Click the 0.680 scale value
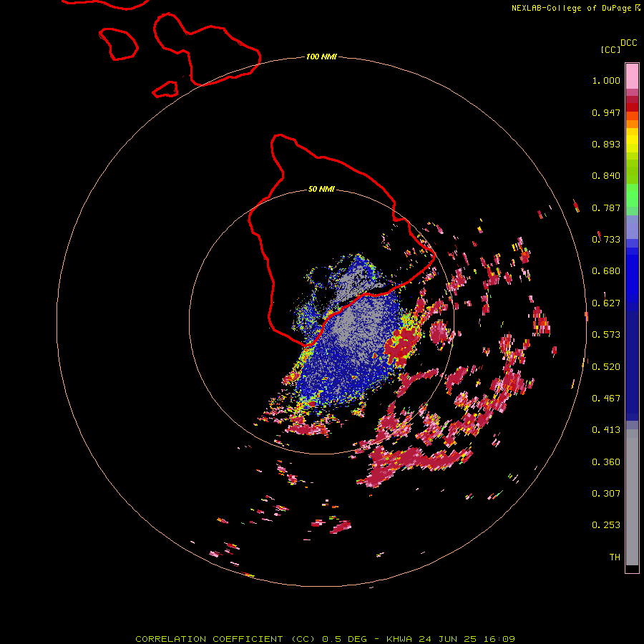The height and width of the screenshot is (644, 644). click(606, 271)
